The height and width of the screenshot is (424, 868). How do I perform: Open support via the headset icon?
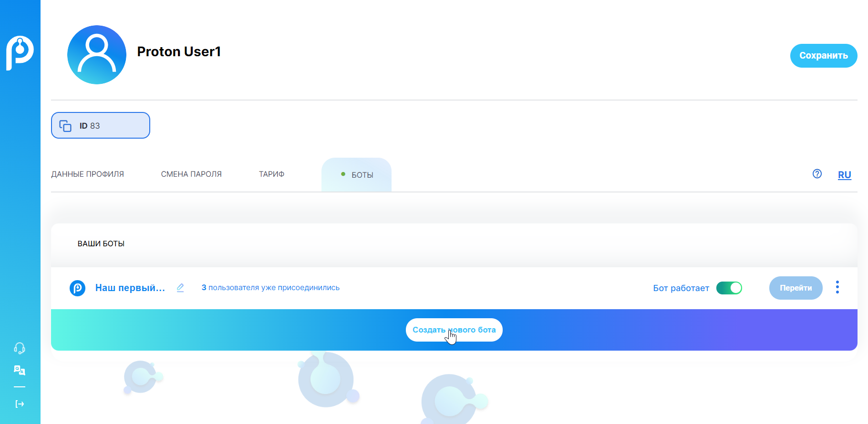20,348
